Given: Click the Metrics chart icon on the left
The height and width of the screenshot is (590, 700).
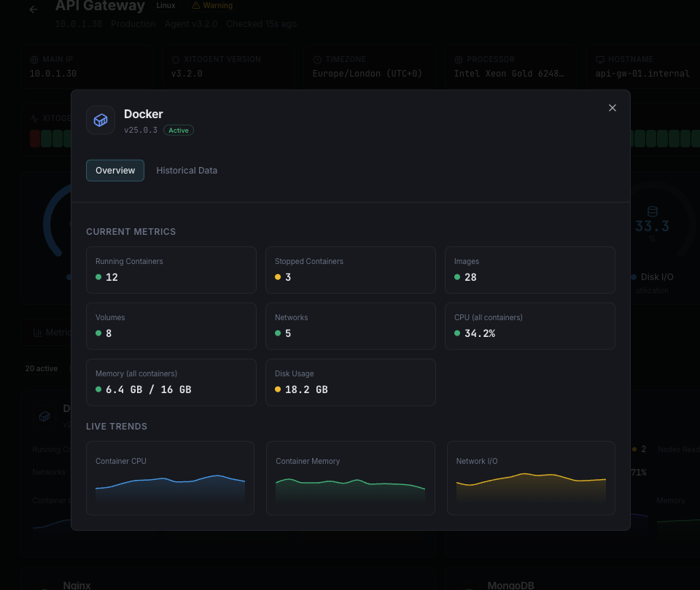Looking at the screenshot, I should tap(37, 332).
